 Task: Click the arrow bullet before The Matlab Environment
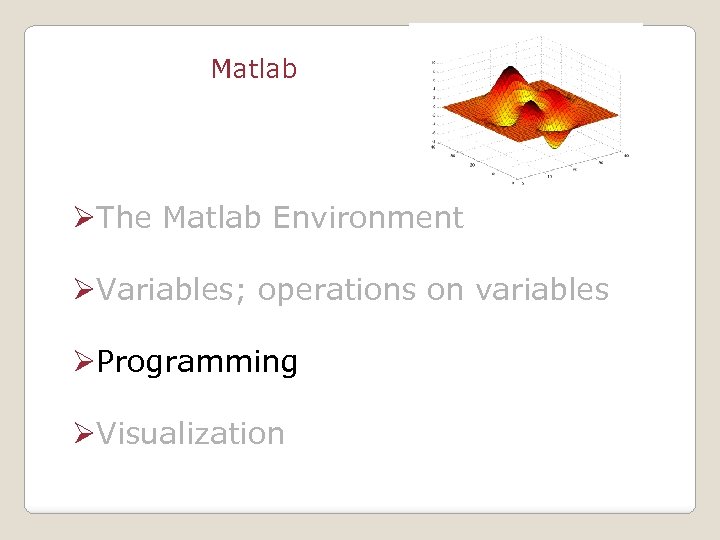tap(84, 218)
